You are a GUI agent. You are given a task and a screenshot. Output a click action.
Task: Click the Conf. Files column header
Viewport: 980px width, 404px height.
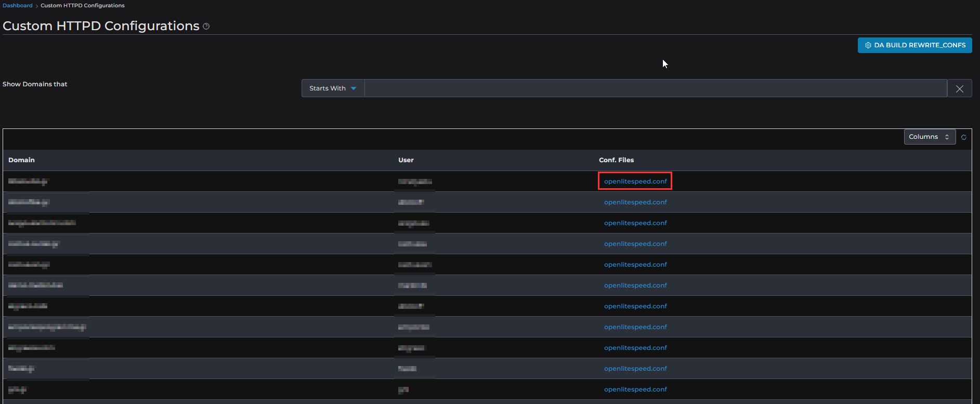click(616, 160)
